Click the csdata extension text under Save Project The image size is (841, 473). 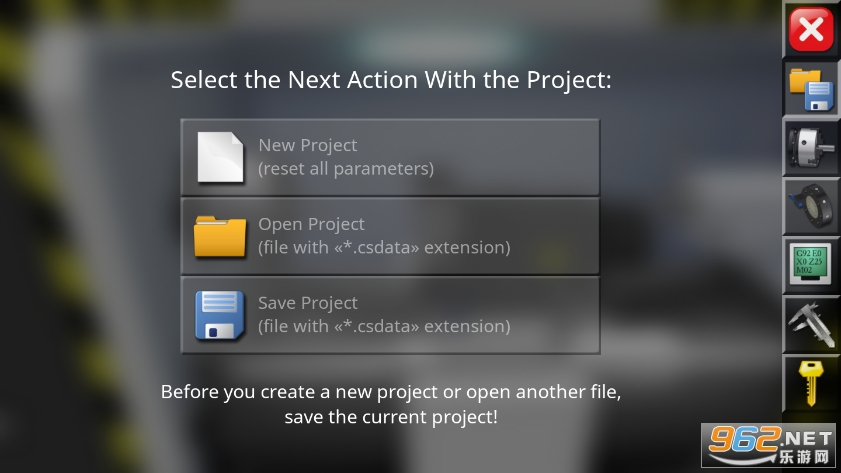click(x=384, y=327)
